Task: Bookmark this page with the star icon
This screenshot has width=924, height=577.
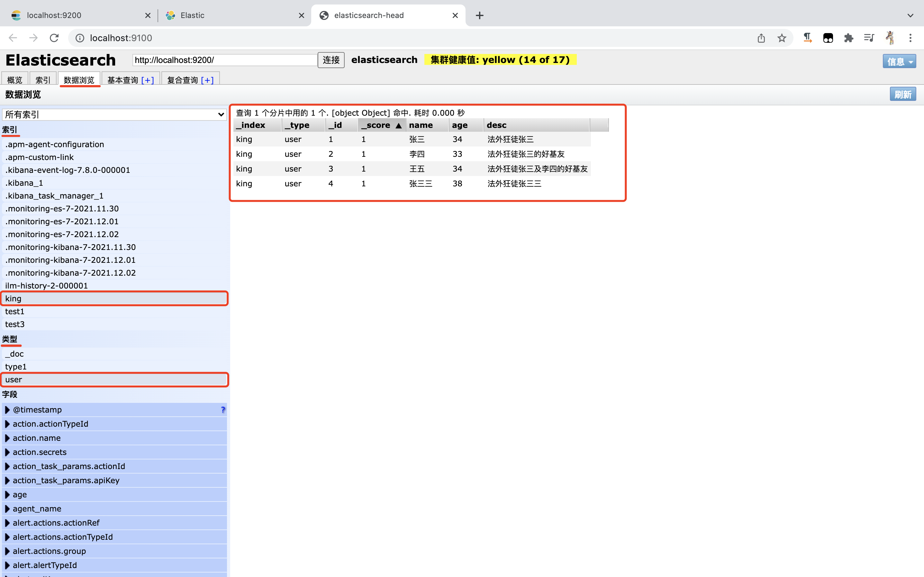Action: [x=782, y=38]
